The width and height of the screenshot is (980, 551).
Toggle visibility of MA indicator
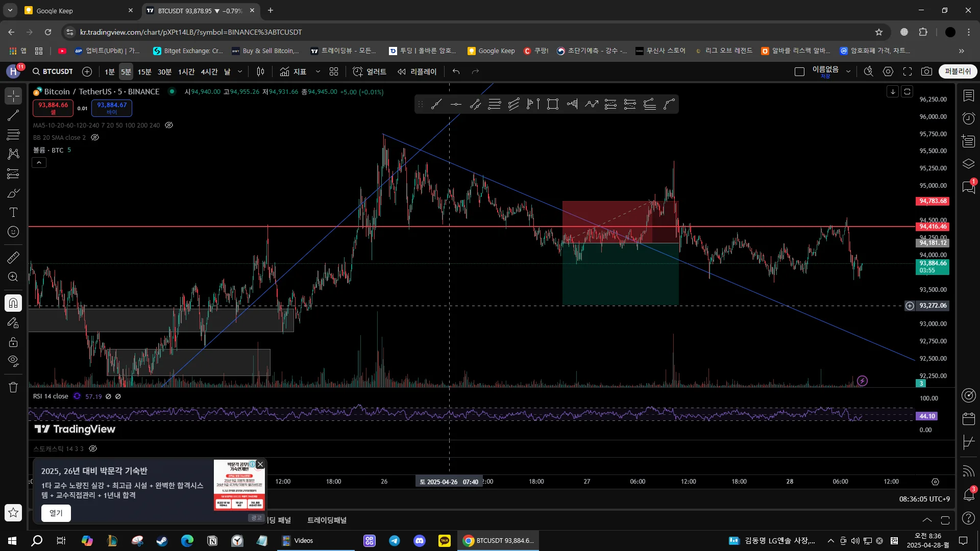(x=169, y=125)
